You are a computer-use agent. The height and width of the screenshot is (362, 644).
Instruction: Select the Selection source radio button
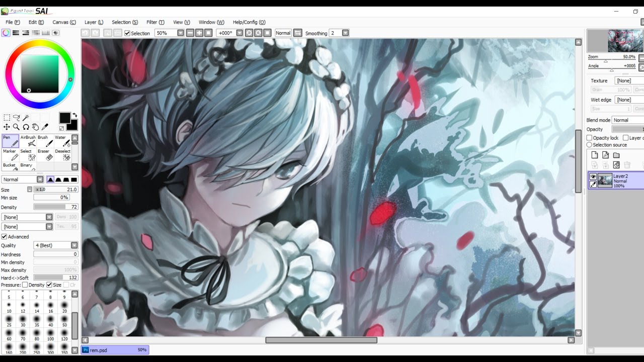click(x=590, y=145)
